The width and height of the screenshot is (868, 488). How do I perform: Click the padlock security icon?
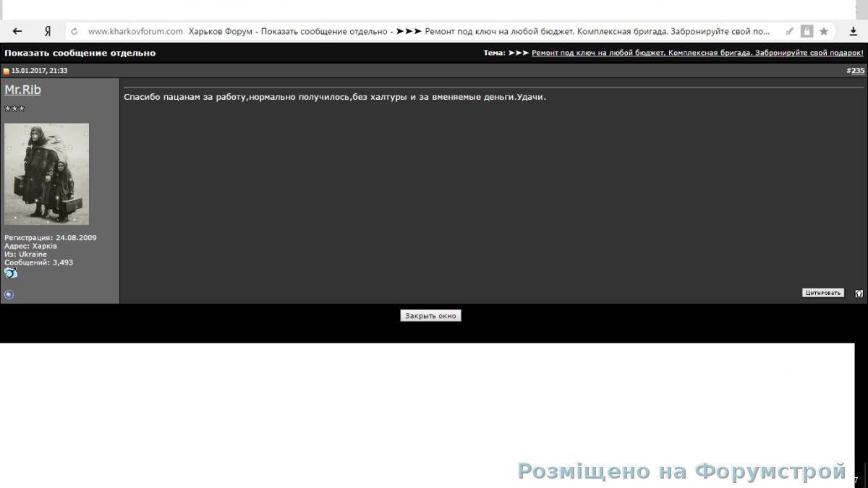(807, 31)
